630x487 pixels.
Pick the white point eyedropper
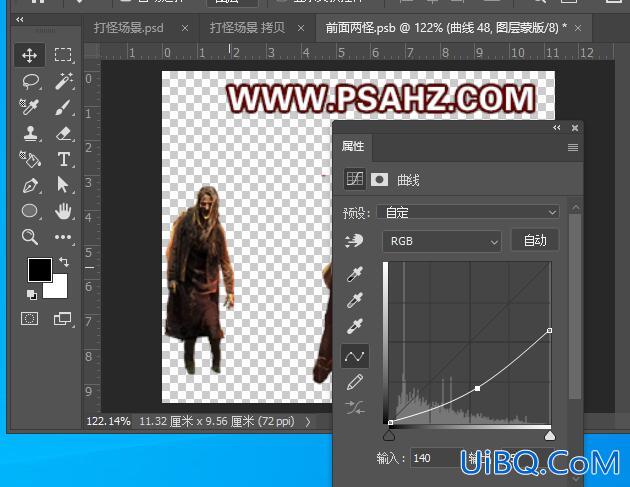[355, 326]
